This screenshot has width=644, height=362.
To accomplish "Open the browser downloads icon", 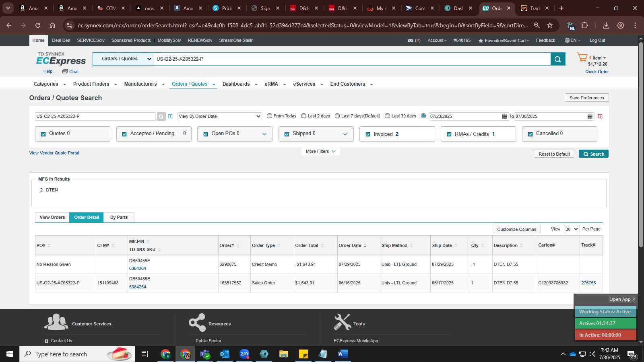I will click(606, 25).
